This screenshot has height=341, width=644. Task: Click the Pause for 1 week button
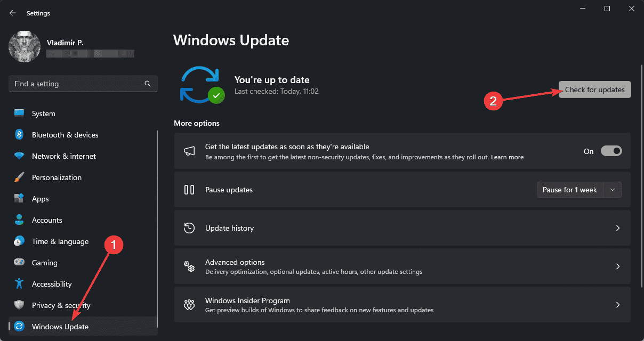[570, 190]
